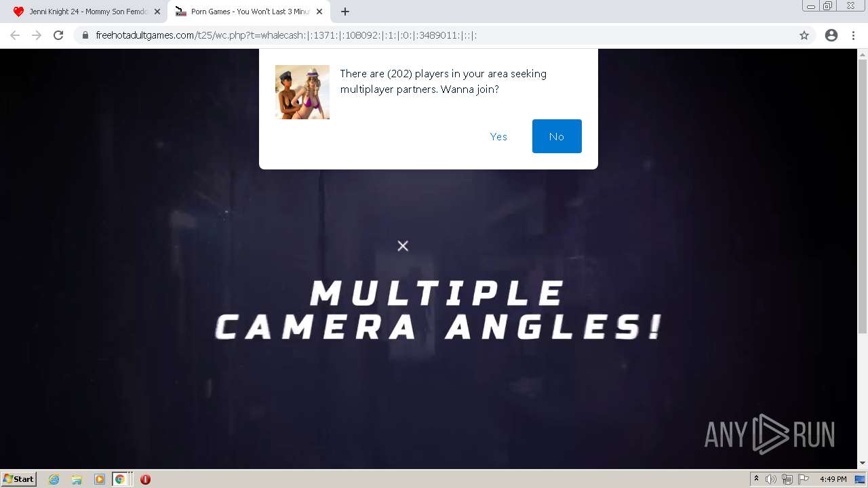Image resolution: width=868 pixels, height=488 pixels.
Task: Open Windows Media Player from the taskbar
Action: click(x=99, y=479)
